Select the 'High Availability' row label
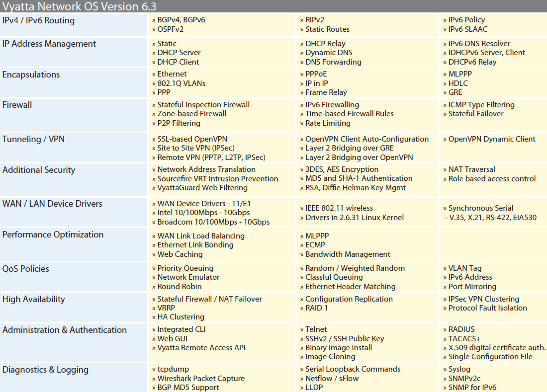The image size is (547, 392). [x=33, y=299]
